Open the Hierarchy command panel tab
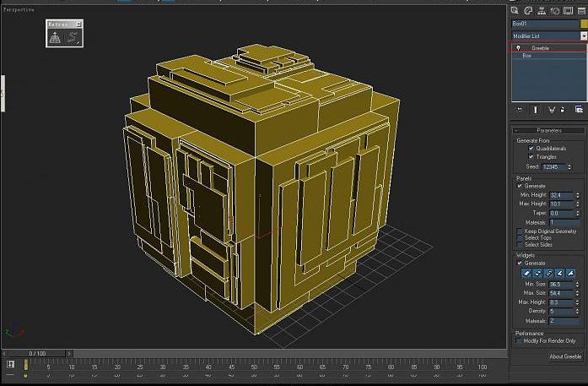Image resolution: width=588 pixels, height=386 pixels. (542, 10)
